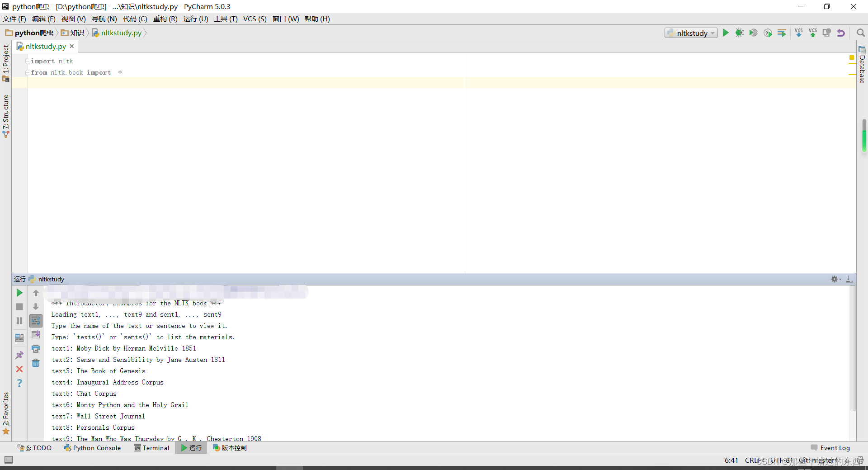Screen dimensions: 868x470
Task: Start debugging with the green bug icon
Action: [739, 33]
